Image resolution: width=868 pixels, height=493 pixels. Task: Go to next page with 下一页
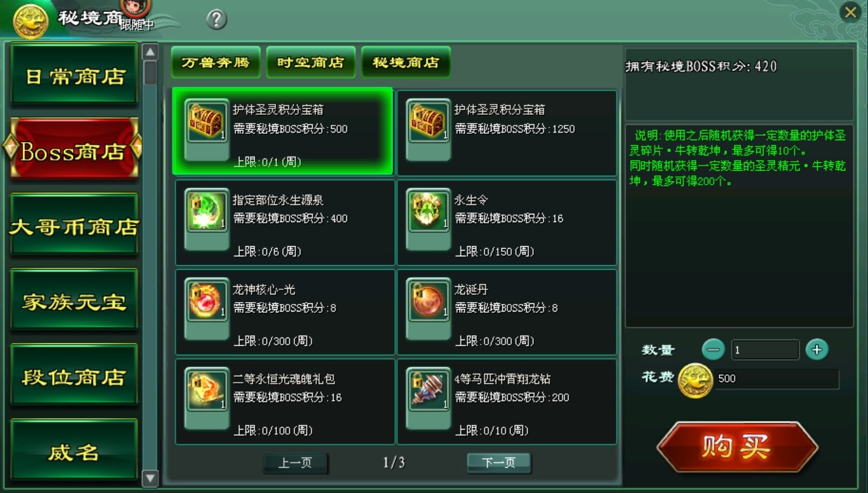click(498, 463)
